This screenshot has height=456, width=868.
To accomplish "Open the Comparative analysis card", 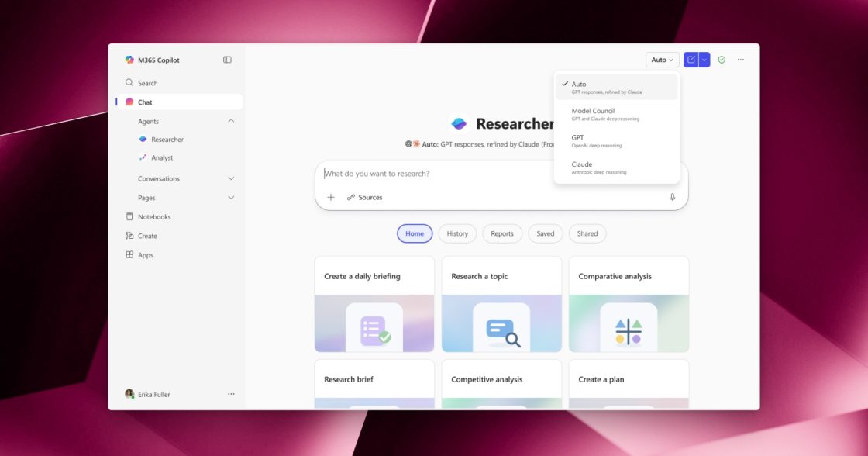I will (629, 304).
